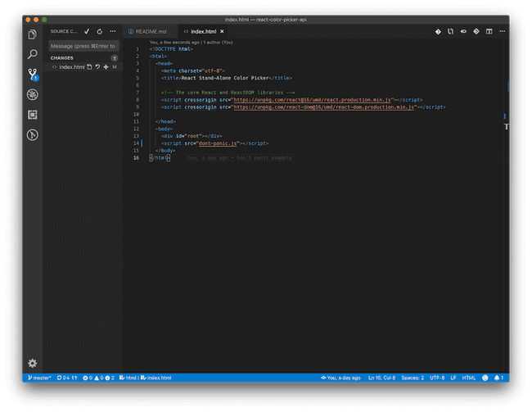Open the Explorer files view
The height and width of the screenshot is (412, 532).
coord(32,34)
